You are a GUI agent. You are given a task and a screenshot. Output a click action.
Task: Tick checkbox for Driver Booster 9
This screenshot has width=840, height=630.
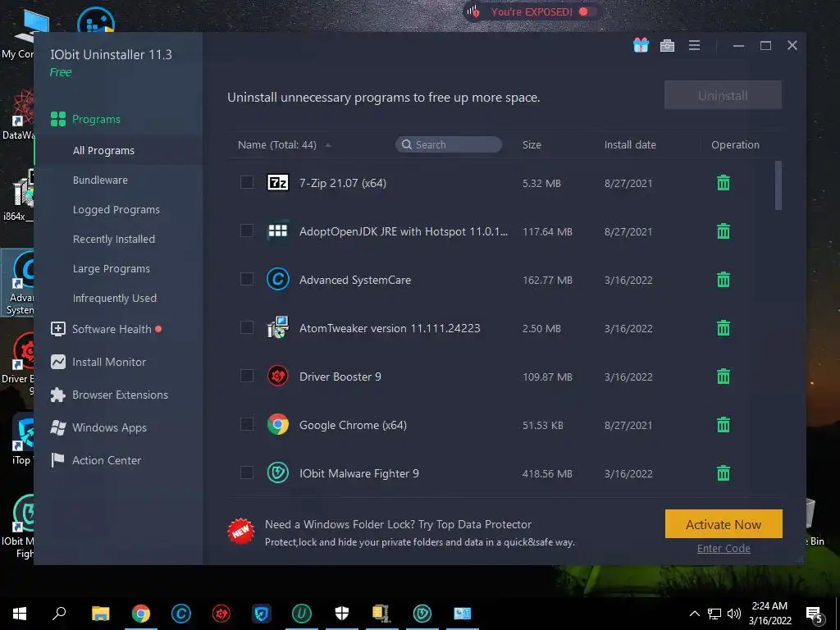coord(247,376)
